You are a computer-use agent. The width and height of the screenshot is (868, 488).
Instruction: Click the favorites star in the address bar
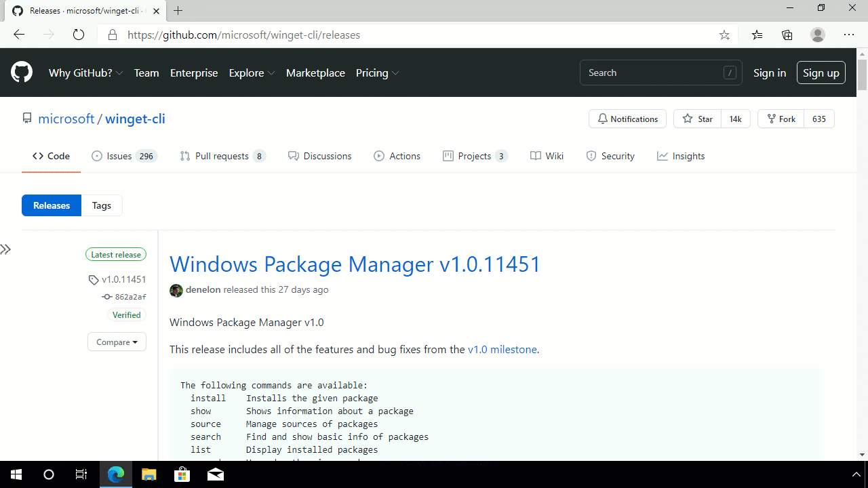(x=724, y=35)
